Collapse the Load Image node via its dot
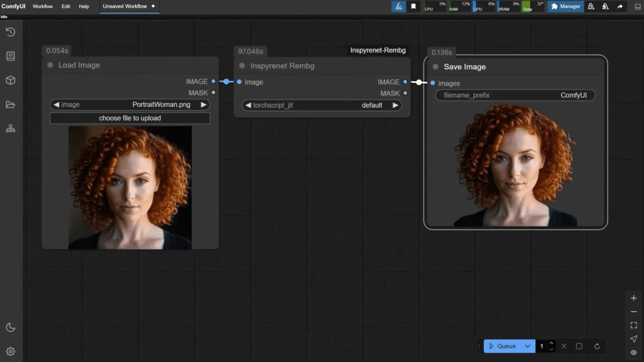 coord(50,65)
